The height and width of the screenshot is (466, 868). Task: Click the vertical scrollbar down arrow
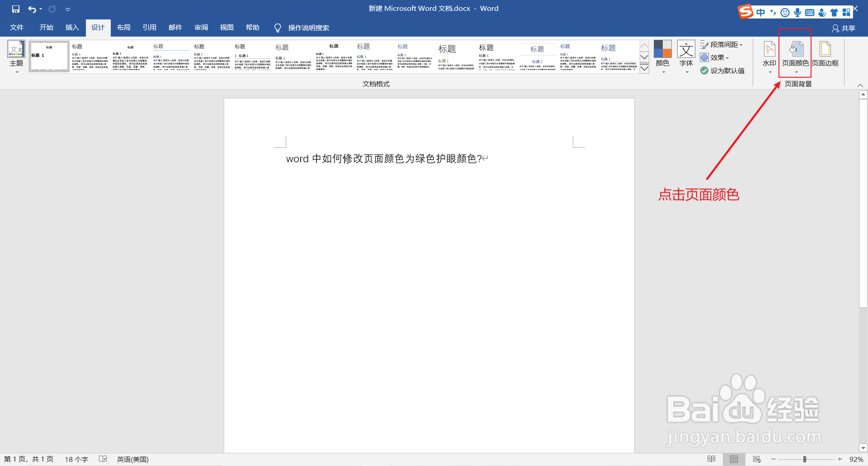click(x=863, y=448)
